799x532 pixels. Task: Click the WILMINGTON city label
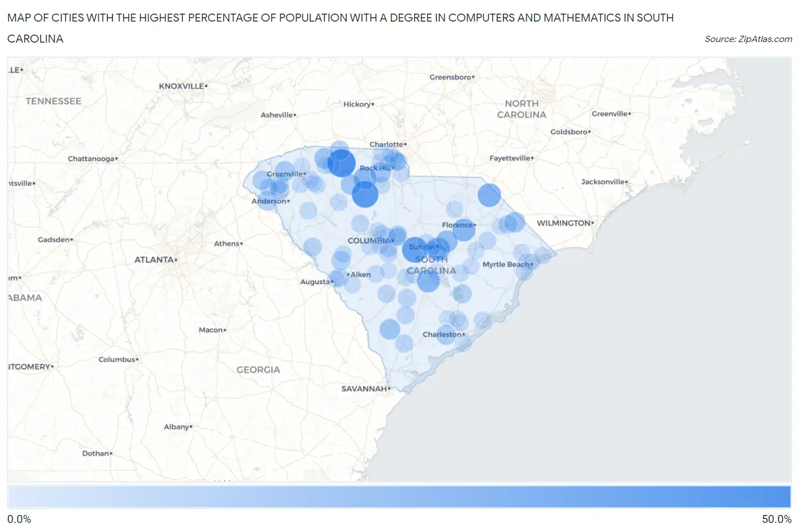[x=565, y=223]
